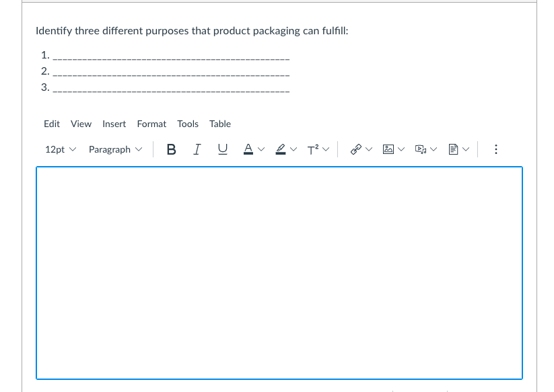Toggle underline formatting
This screenshot has height=392, width=554.
[222, 149]
